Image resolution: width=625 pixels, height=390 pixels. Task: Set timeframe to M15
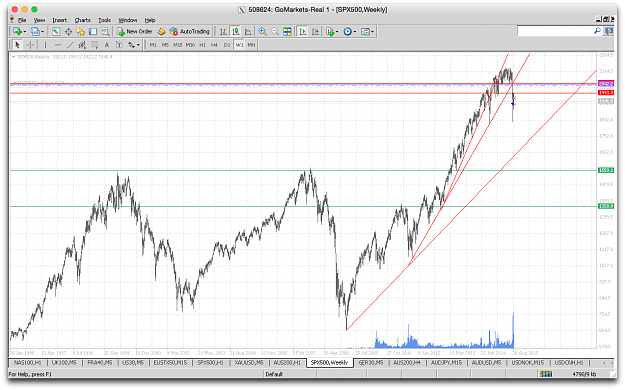coord(178,45)
